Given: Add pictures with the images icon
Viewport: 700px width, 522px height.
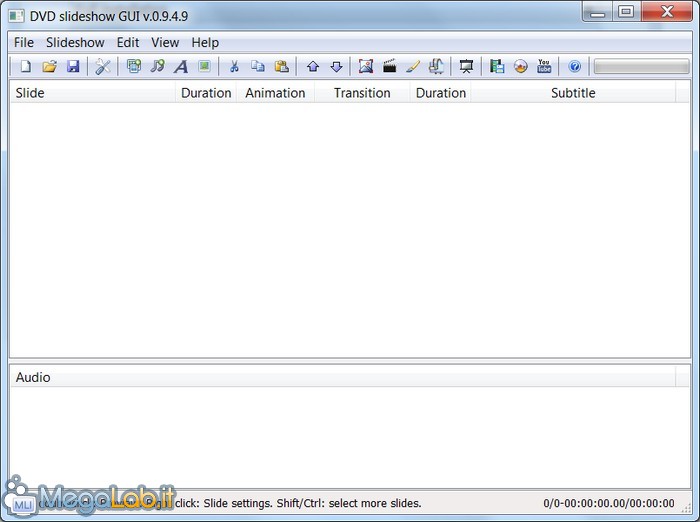Looking at the screenshot, I should point(133,67).
